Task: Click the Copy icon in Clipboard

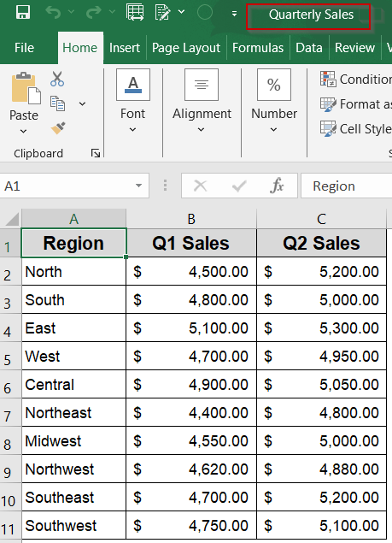Action: tap(57, 103)
